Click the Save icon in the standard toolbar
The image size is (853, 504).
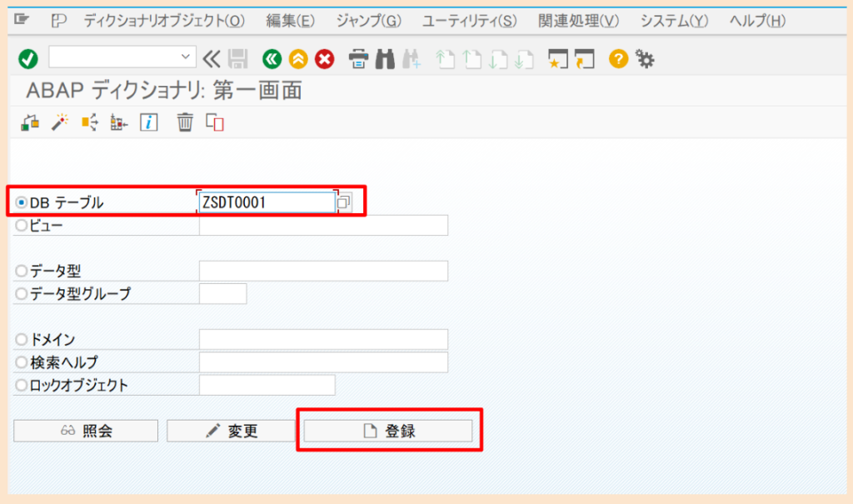237,59
